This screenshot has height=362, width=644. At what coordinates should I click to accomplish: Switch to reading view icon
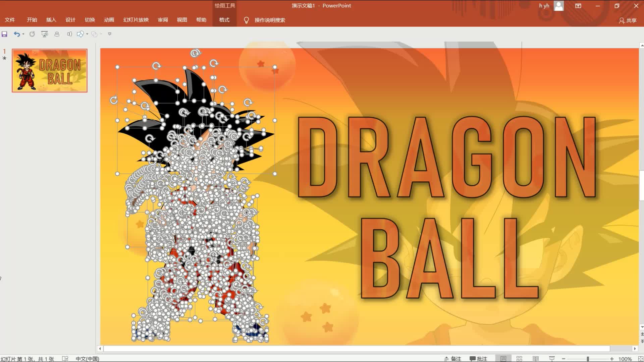point(536,359)
